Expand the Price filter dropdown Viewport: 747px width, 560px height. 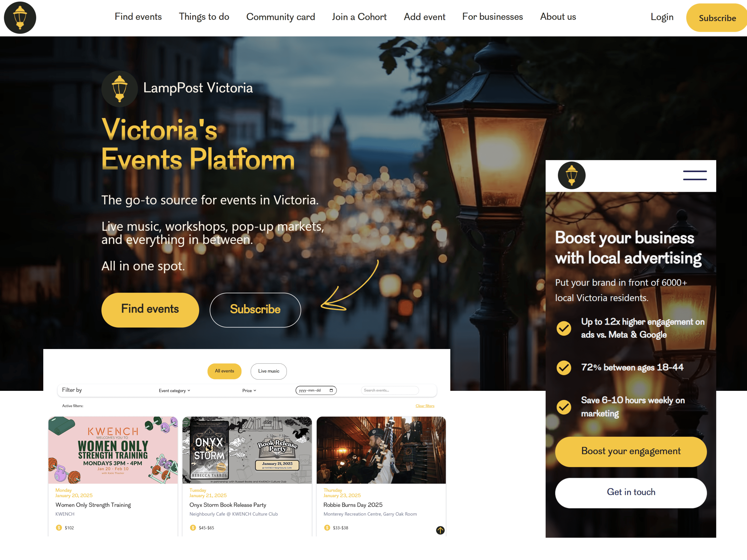[249, 391]
